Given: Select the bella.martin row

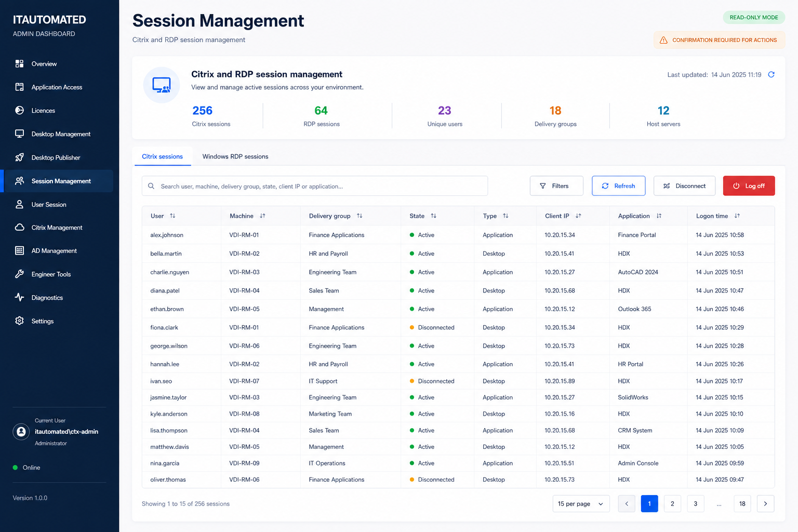Looking at the screenshot, I should point(458,254).
